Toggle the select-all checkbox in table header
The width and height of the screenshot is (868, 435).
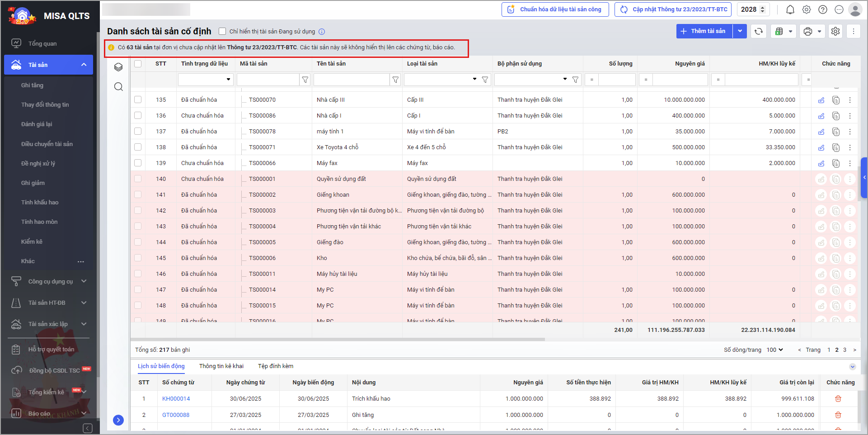138,64
